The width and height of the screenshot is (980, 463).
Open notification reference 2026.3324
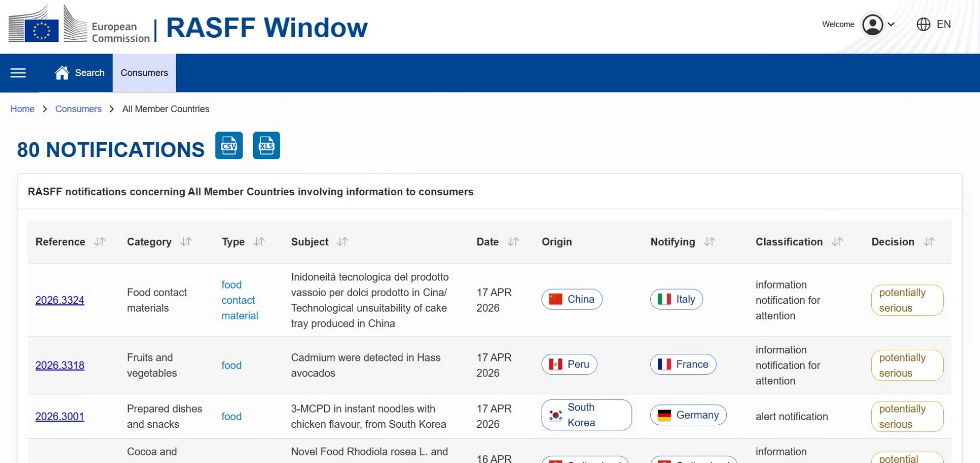click(x=60, y=300)
